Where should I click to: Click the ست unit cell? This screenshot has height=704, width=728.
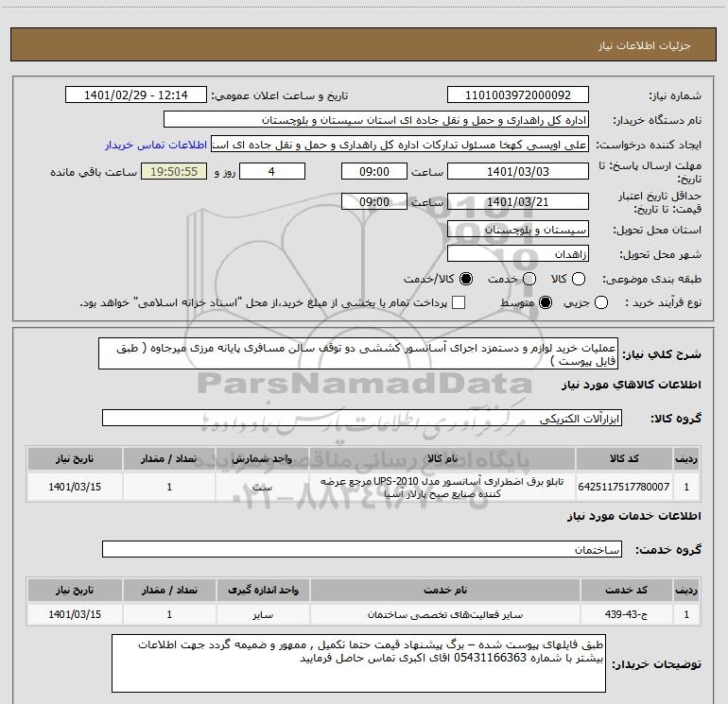point(262,487)
